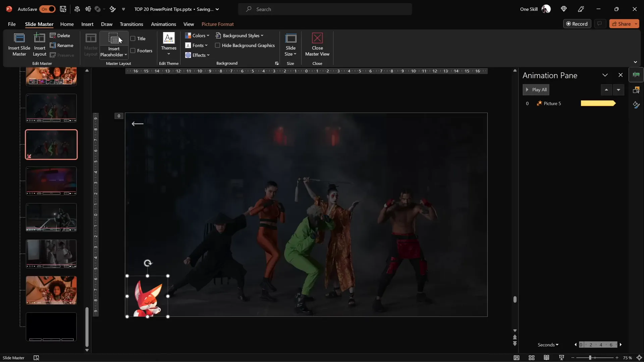Click the Microsoft 365 diamond icon

(x=564, y=9)
